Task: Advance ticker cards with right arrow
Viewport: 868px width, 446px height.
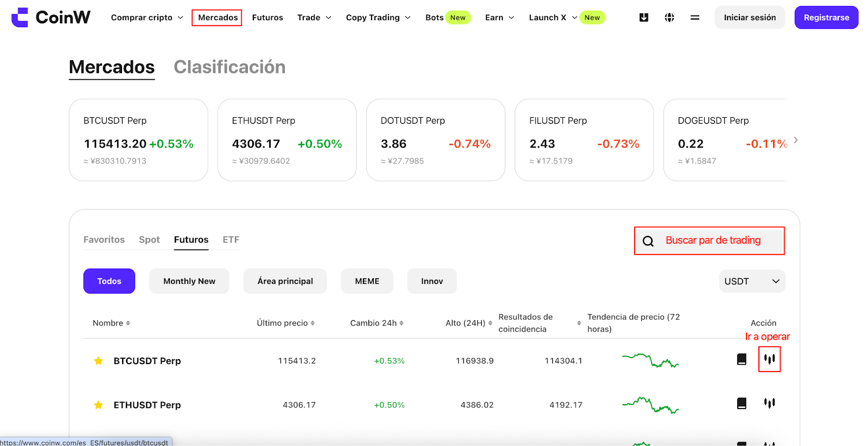Action: pos(795,140)
